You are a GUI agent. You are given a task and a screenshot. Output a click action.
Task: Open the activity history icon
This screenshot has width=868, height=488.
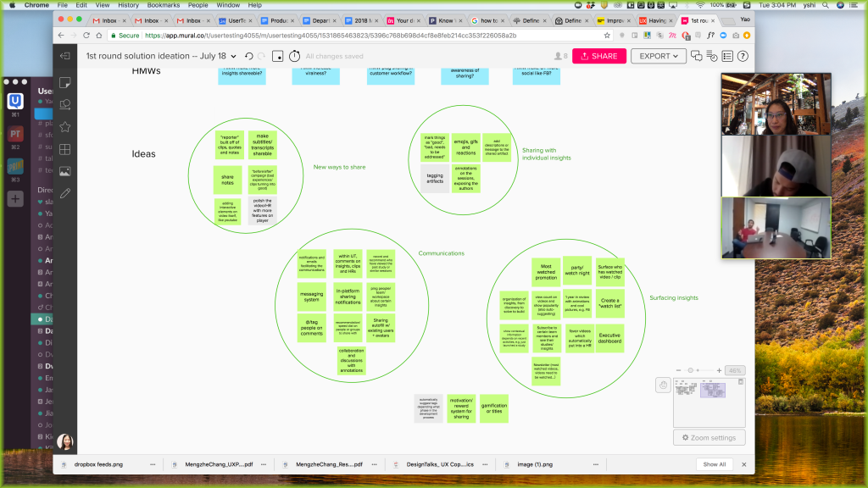[712, 56]
